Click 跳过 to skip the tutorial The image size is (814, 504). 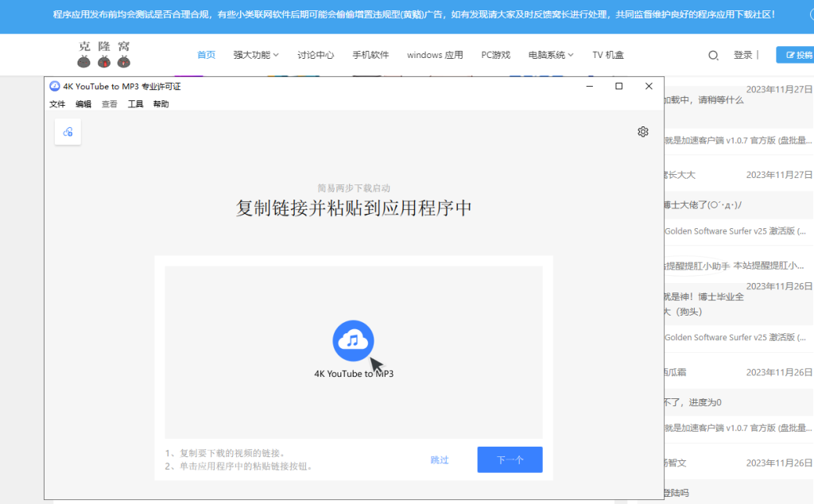439,460
